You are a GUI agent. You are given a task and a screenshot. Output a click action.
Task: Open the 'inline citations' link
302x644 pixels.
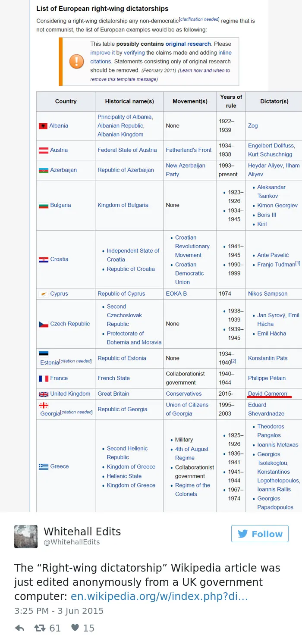161,57
